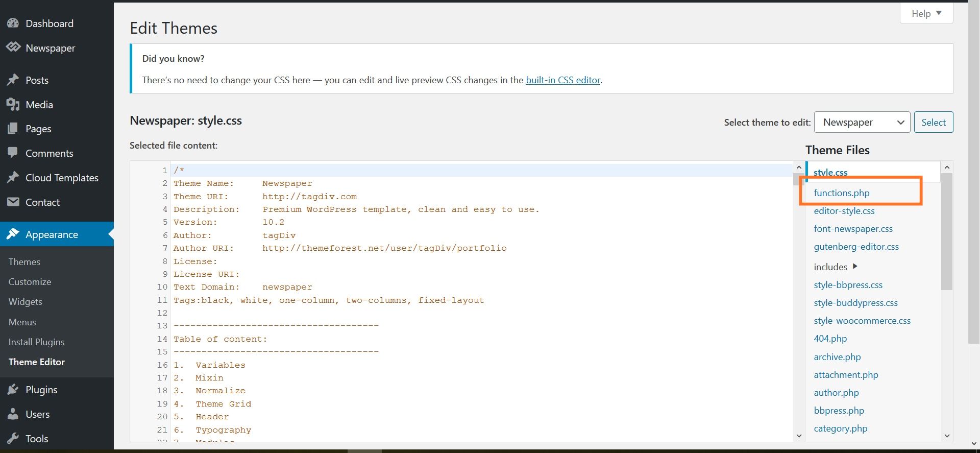Open author.php theme file

(x=836, y=392)
